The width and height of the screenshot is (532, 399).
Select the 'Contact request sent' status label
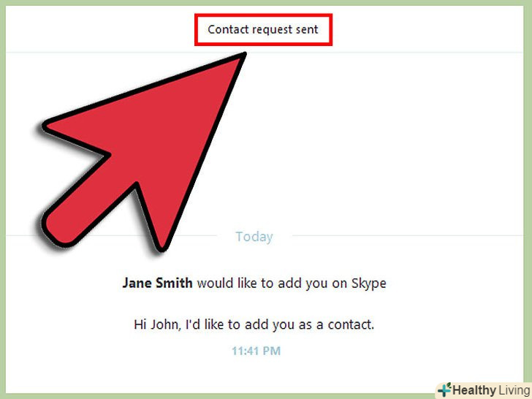263,29
